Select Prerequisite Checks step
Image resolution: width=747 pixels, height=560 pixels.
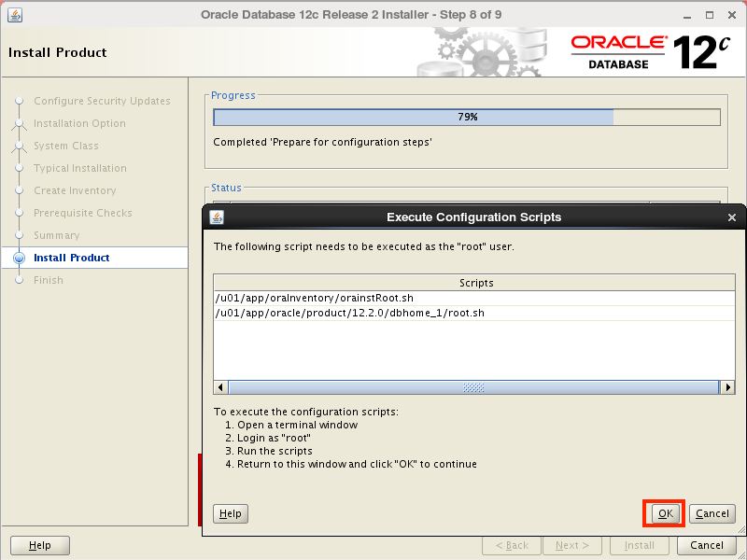[83, 213]
